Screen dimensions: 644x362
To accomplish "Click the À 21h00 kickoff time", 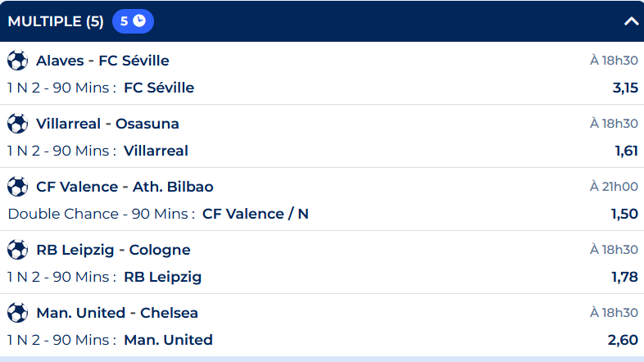I will click(x=614, y=187).
